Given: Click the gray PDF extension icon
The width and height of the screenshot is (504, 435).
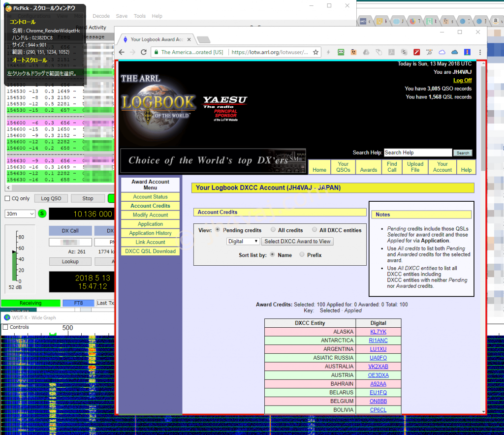Looking at the screenshot, I should coord(391,52).
